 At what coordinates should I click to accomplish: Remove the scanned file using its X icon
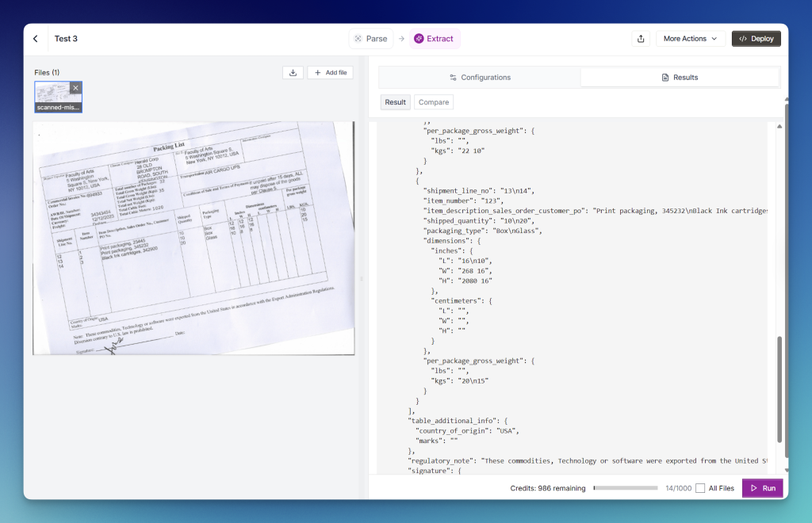tap(75, 88)
